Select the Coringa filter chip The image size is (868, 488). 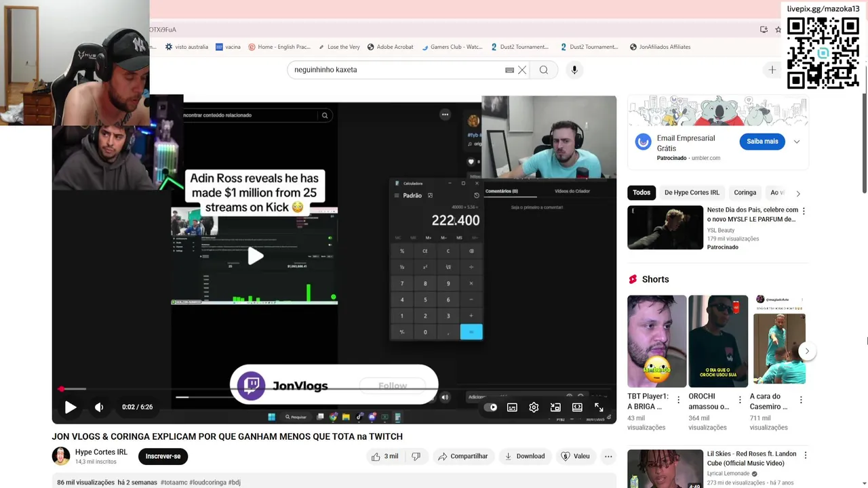tap(745, 192)
